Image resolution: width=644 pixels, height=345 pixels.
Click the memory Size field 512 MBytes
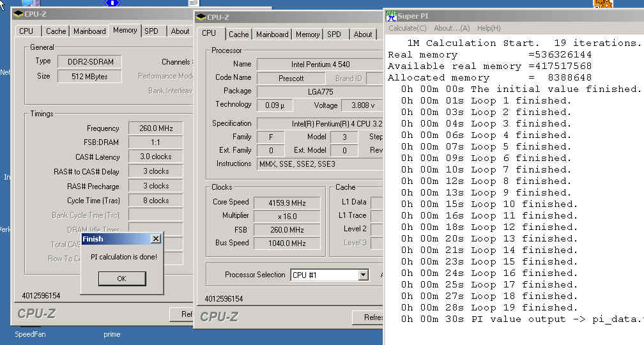[89, 77]
